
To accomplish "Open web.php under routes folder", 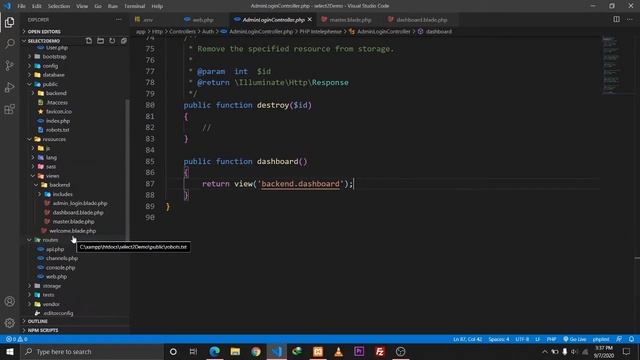I will click(56, 277).
